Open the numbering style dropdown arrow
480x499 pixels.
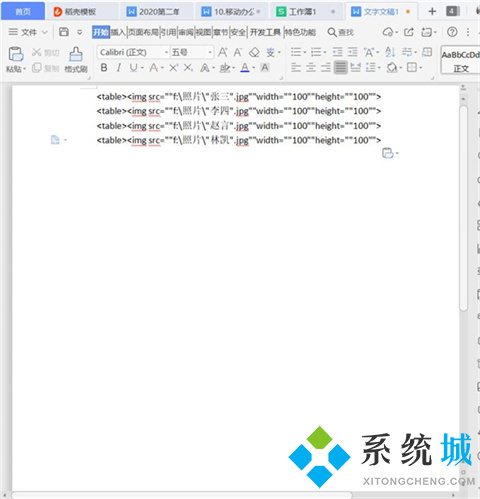(325, 52)
